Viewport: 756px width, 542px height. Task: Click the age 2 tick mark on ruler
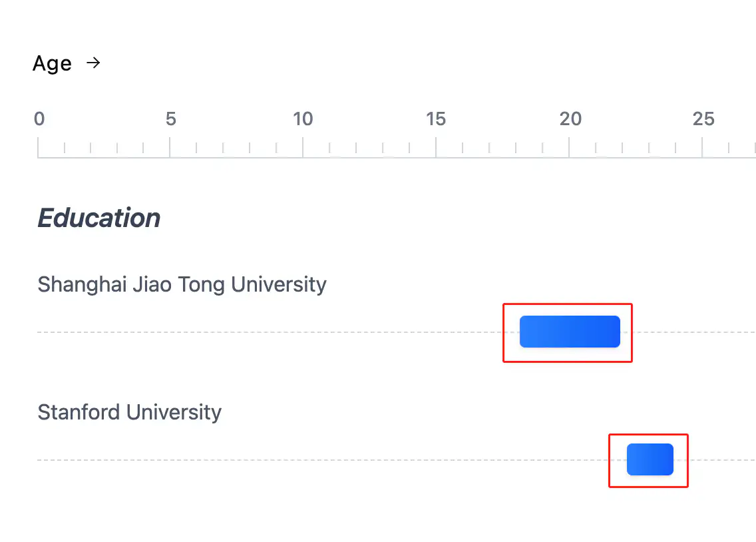click(x=91, y=148)
